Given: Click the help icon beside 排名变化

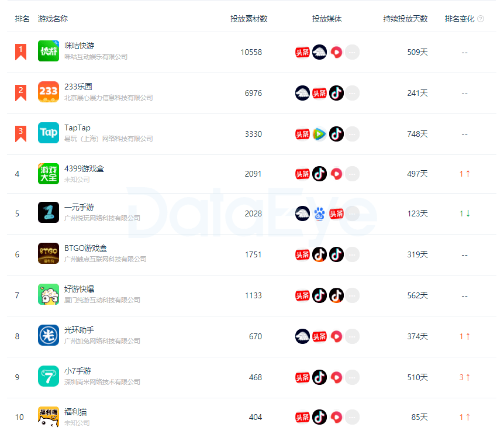Looking at the screenshot, I should pos(481,19).
